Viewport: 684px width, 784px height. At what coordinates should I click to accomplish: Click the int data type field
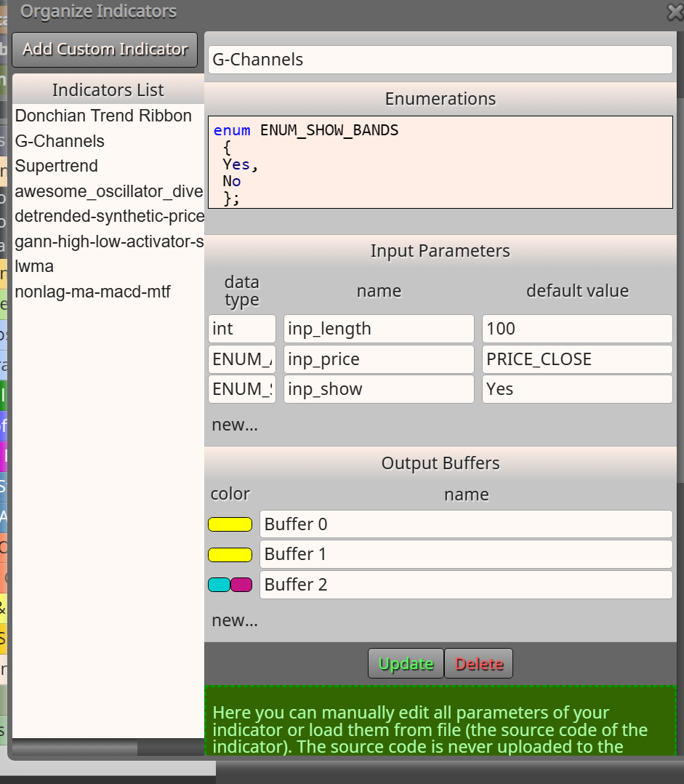(242, 329)
